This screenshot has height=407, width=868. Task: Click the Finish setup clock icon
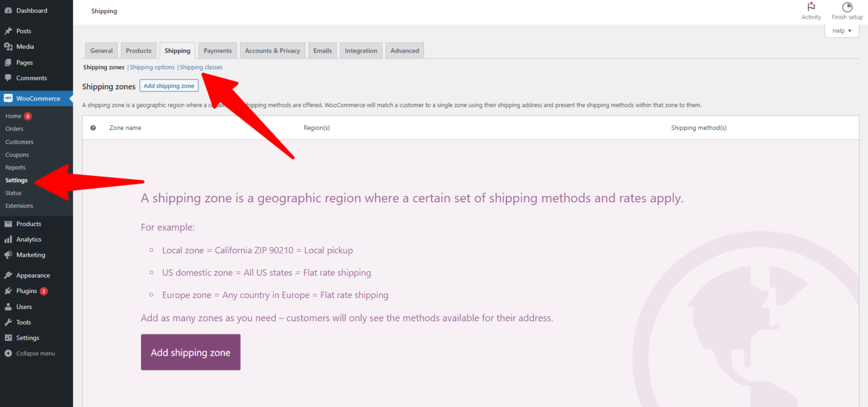[847, 7]
